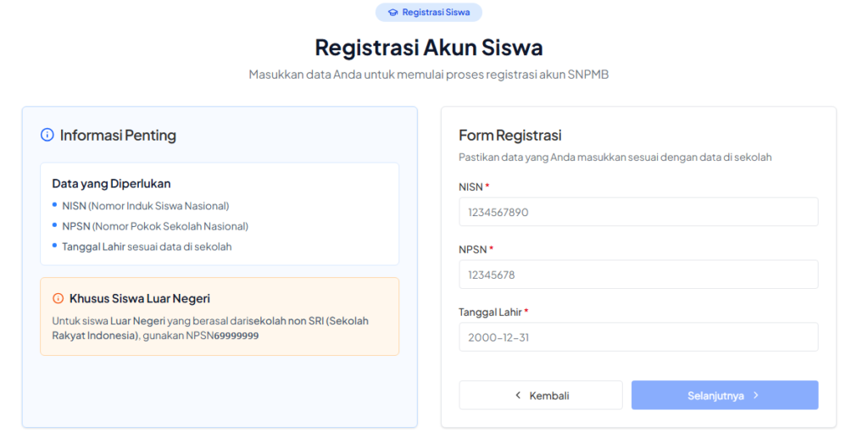Click the warning icon beside Khusus Siswa Luar Negeri
Viewport: 868px width, 438px height.
click(x=58, y=298)
